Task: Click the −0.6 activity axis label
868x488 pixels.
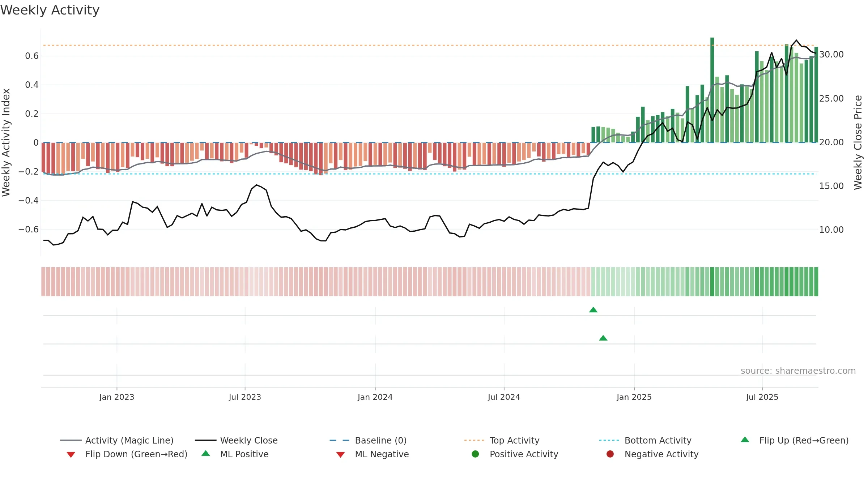Action: [x=29, y=229]
